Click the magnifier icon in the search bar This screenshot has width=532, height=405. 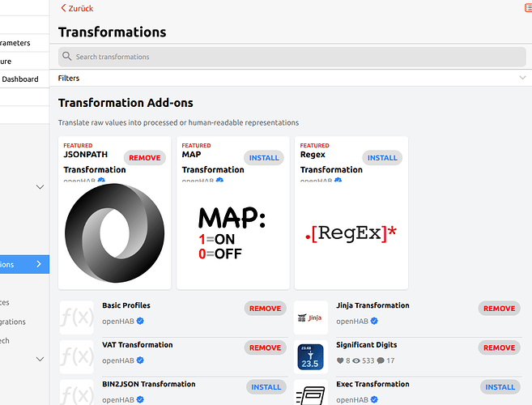67,56
